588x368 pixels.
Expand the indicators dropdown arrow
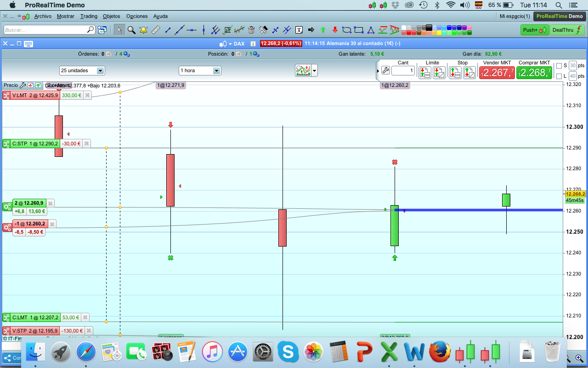315,71
